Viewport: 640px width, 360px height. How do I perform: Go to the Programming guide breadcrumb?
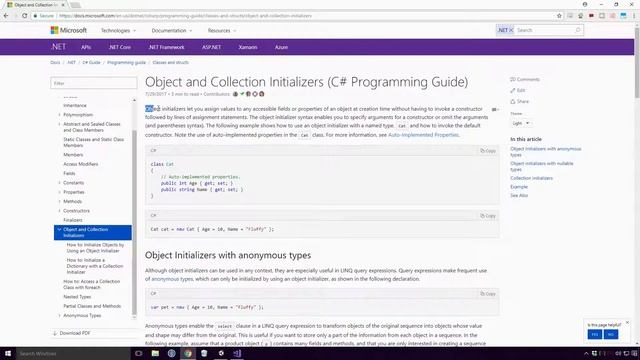tap(126, 62)
